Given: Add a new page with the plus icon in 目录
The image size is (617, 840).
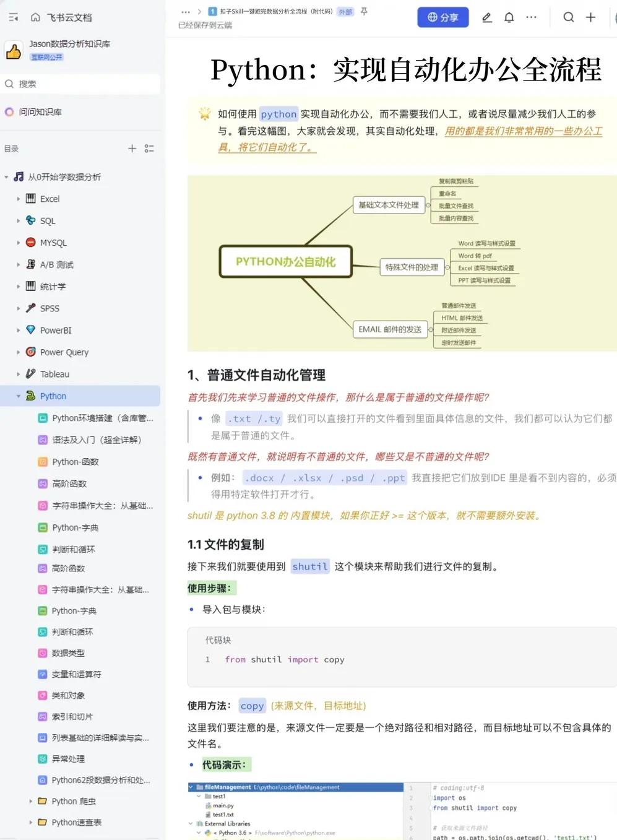Looking at the screenshot, I should pyautogui.click(x=132, y=149).
